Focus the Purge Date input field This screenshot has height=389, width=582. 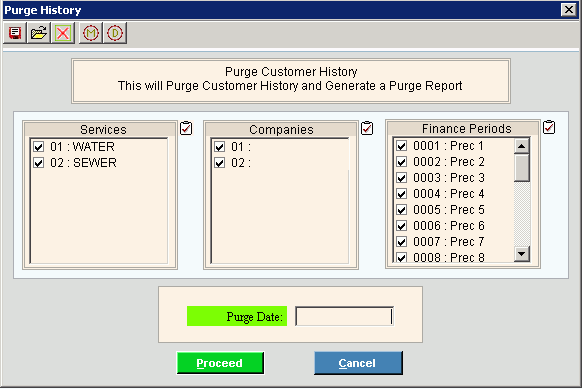[344, 317]
